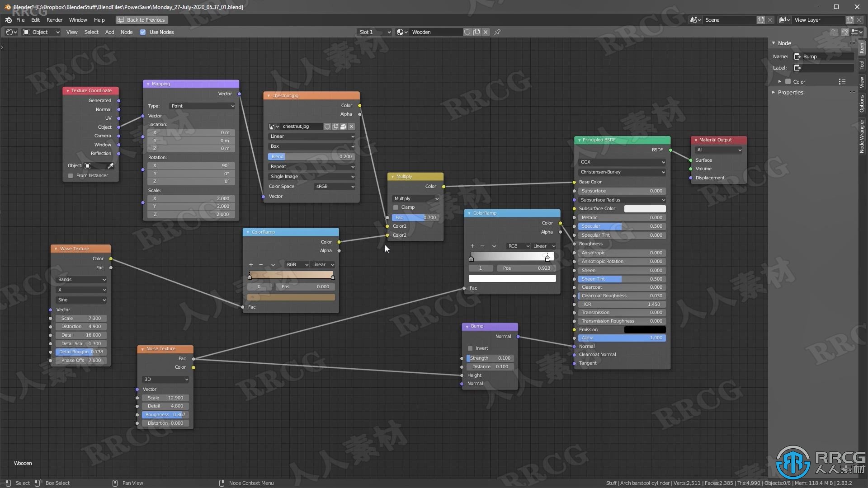Viewport: 868px width, 488px height.
Task: Click the go to parent node tree icon
Action: [x=835, y=32]
